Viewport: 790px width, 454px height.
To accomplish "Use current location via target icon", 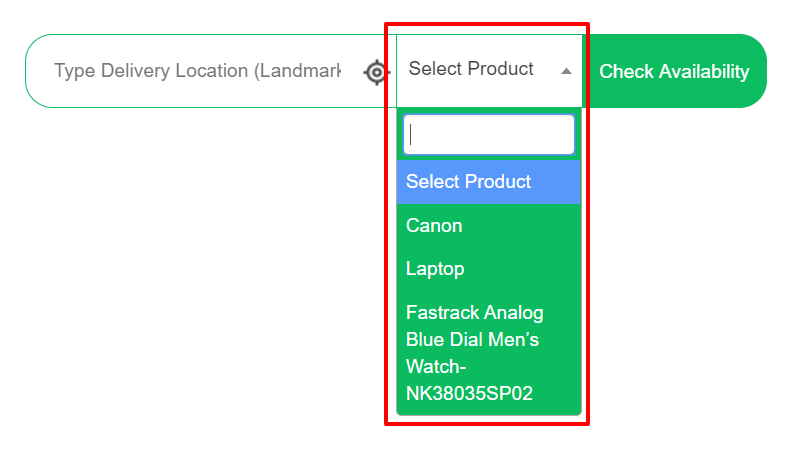I will pyautogui.click(x=376, y=72).
